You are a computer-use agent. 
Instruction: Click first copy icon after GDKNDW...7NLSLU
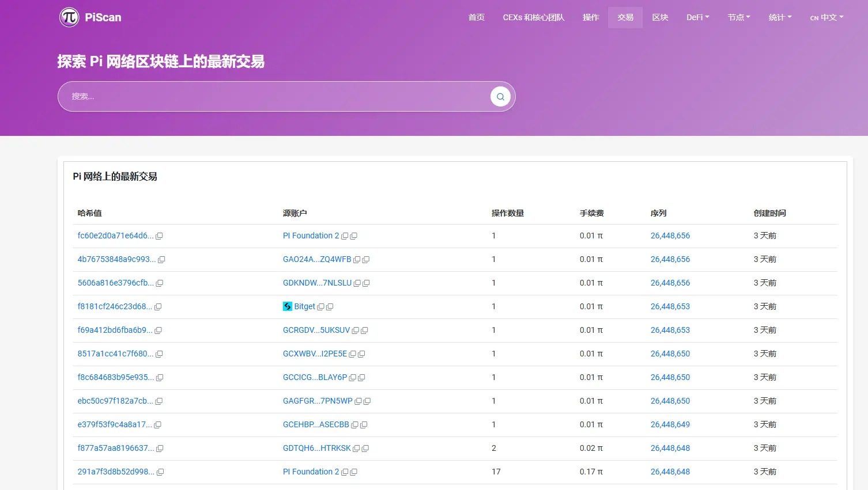click(x=357, y=283)
